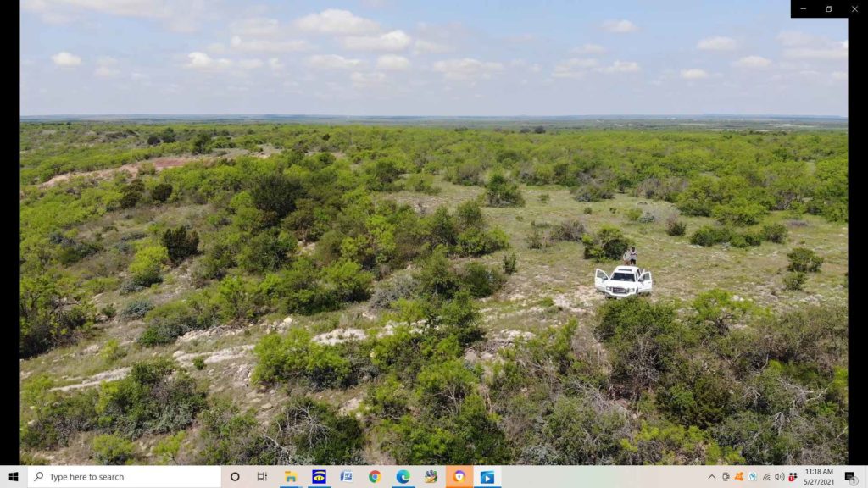Viewport: 868px width, 488px height.
Task: Click the 'Type here to search' box
Action: tap(125, 476)
